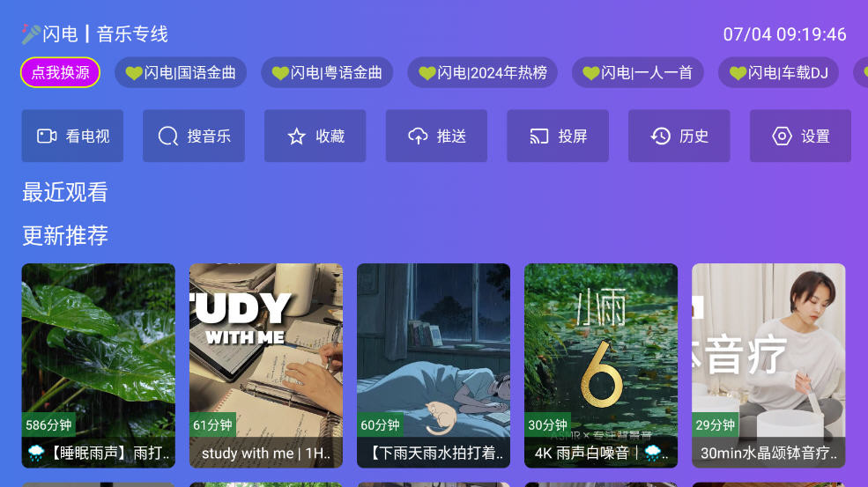Click the cloud upload icon in 推送
The width and height of the screenshot is (868, 487).
click(x=418, y=137)
